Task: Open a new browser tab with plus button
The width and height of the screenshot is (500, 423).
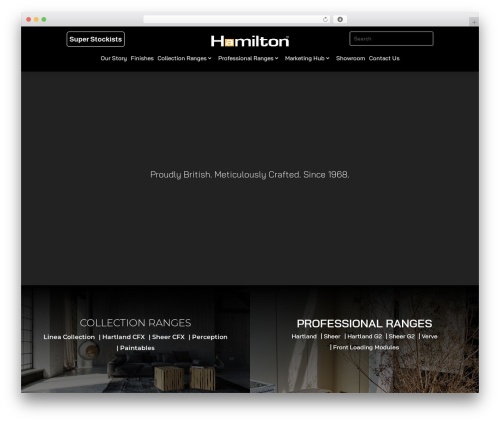Action: click(x=474, y=22)
